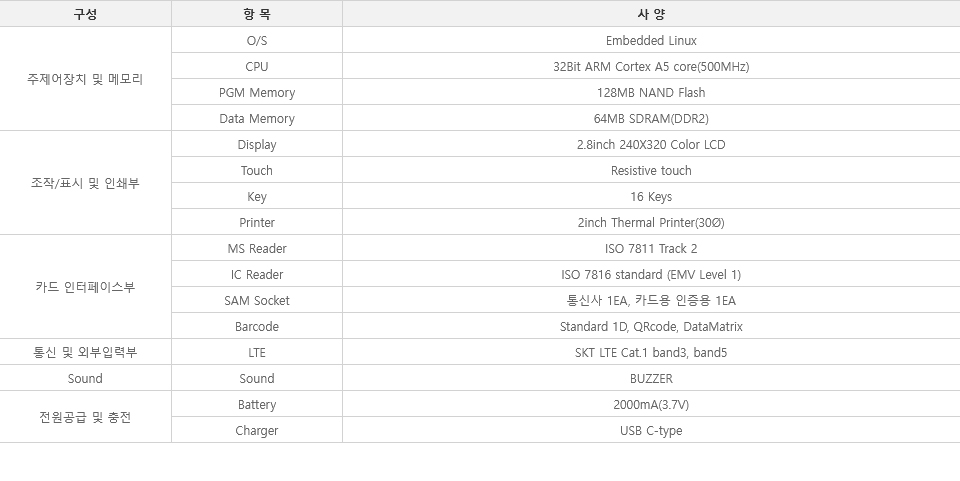Click the 2inch Thermal Printer specification

tap(651, 222)
